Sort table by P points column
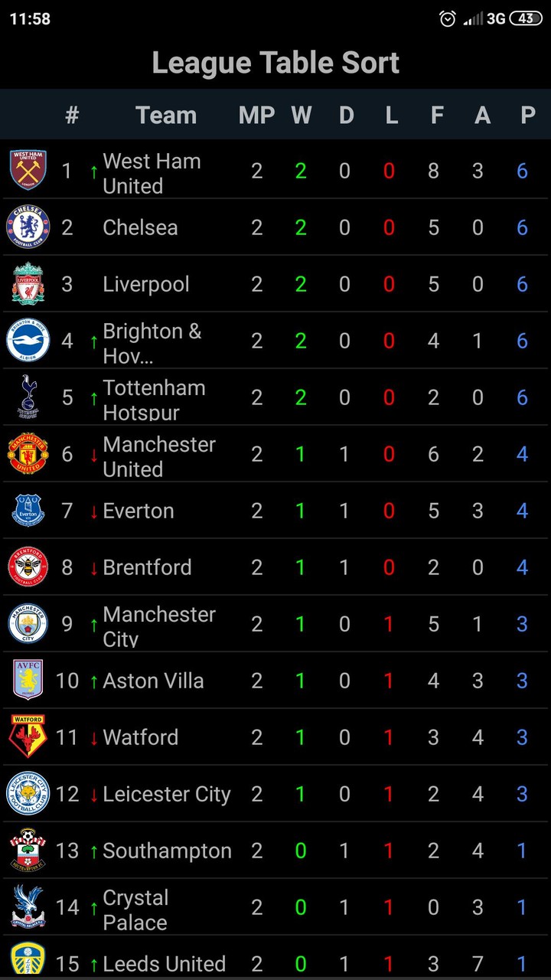 pyautogui.click(x=527, y=116)
